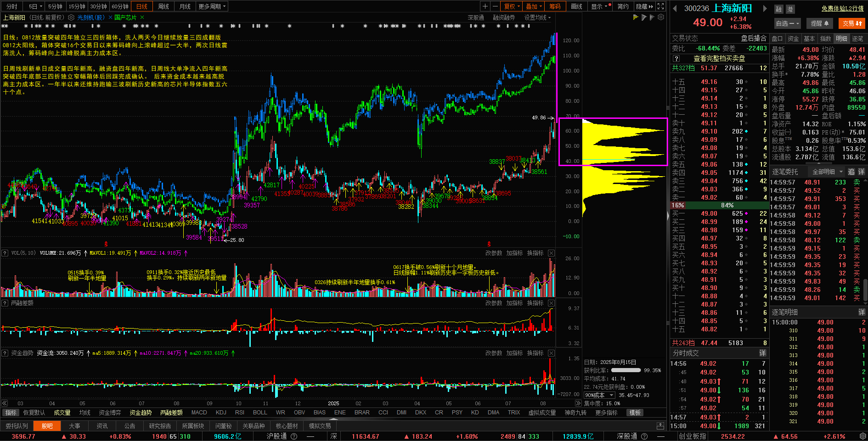
Task: Toggle MACD indicator
Action: [x=199, y=413]
